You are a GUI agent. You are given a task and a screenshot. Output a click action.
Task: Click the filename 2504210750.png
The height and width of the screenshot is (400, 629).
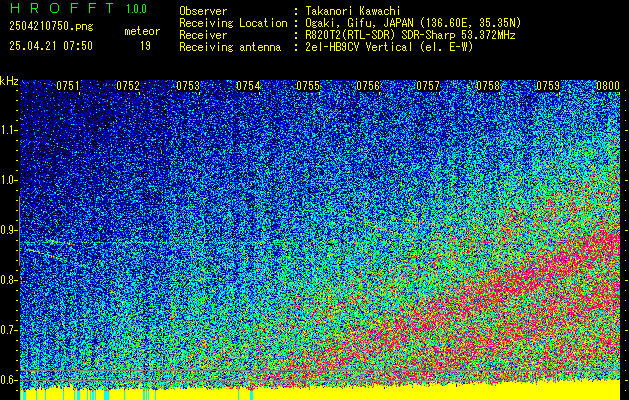pyautogui.click(x=51, y=26)
